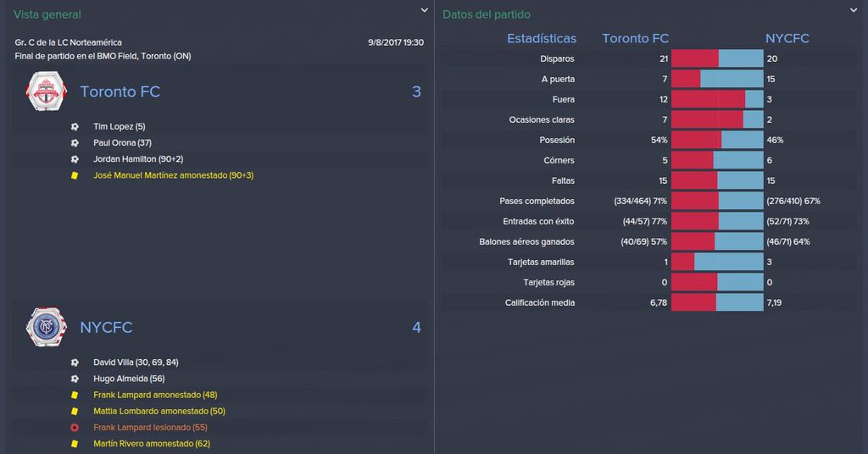Click yellow card icon for Mattia Lombardo
The width and height of the screenshot is (868, 454).
pos(75,411)
